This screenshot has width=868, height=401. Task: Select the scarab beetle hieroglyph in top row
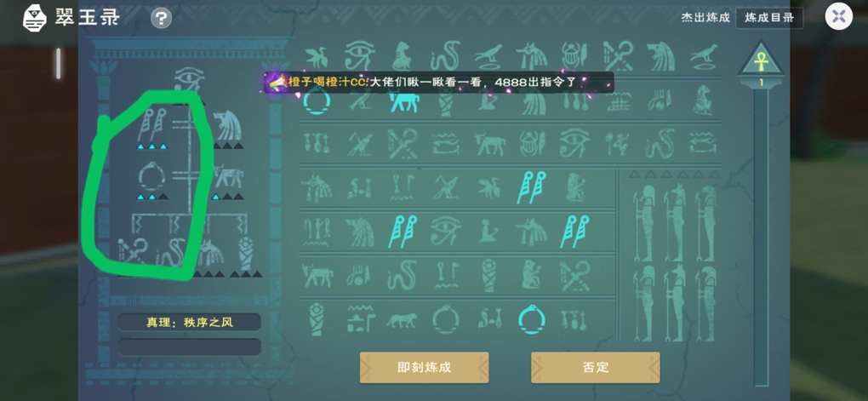coord(575,56)
